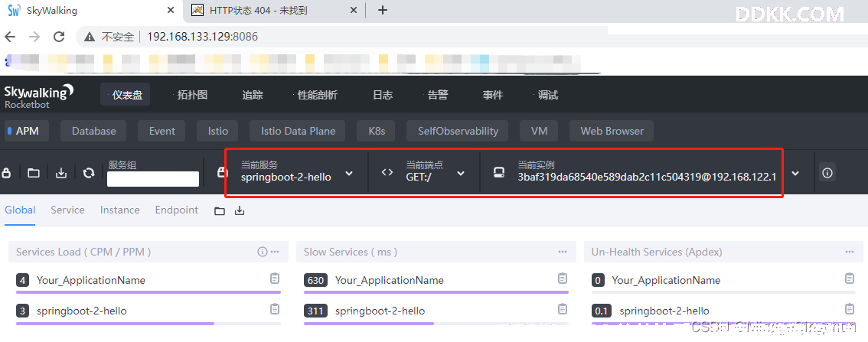Go to the 追踪 trace page
This screenshot has height=342, width=868.
[x=253, y=95]
